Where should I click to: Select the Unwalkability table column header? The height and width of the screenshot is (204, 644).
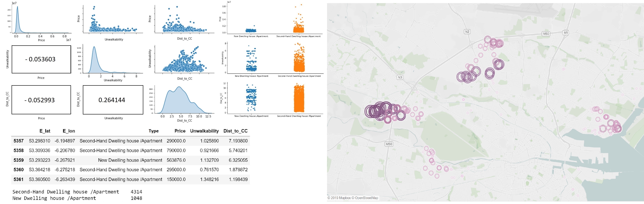pyautogui.click(x=204, y=131)
